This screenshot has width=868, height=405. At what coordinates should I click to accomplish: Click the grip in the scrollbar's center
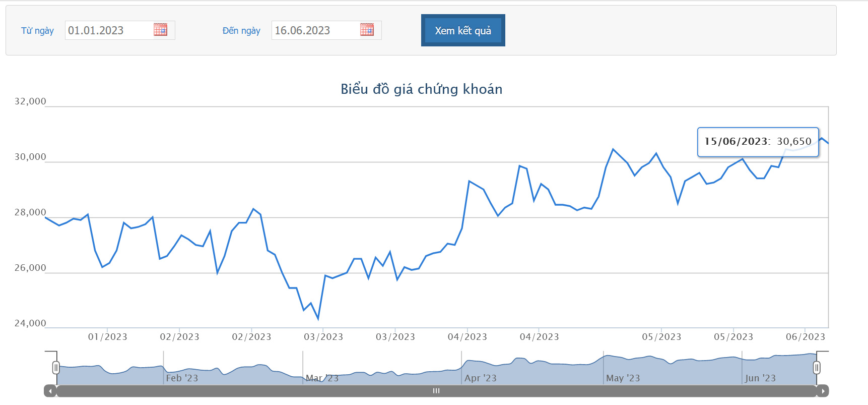436,391
